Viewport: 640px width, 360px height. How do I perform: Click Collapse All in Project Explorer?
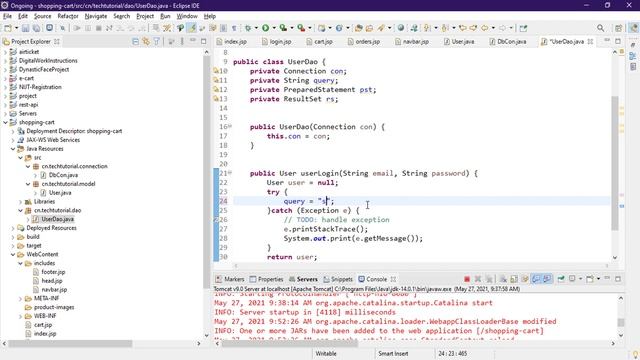pyautogui.click(x=135, y=41)
